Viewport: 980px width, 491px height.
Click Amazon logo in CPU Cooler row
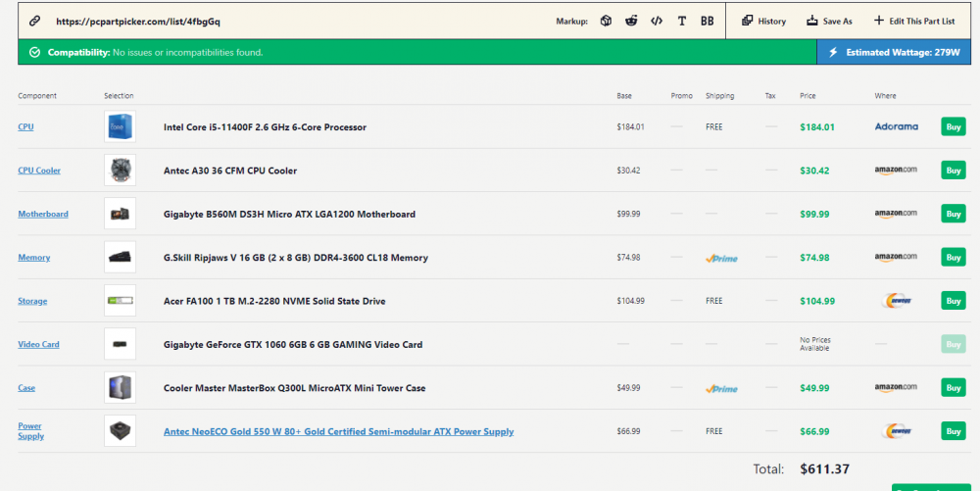[896, 171]
